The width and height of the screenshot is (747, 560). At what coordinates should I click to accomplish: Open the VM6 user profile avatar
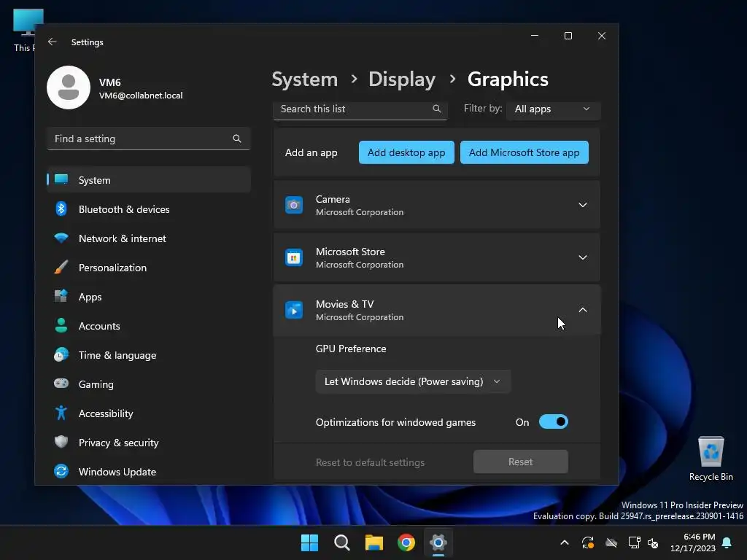point(69,87)
